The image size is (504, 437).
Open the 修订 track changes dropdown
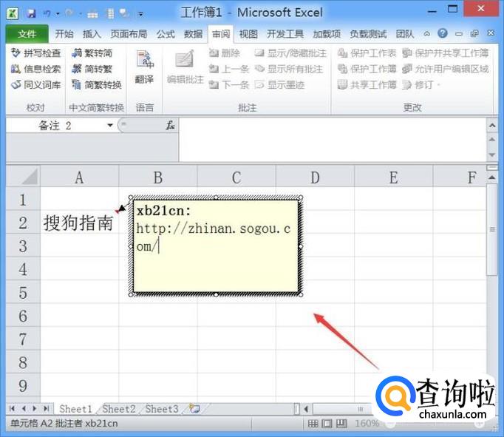421,84
